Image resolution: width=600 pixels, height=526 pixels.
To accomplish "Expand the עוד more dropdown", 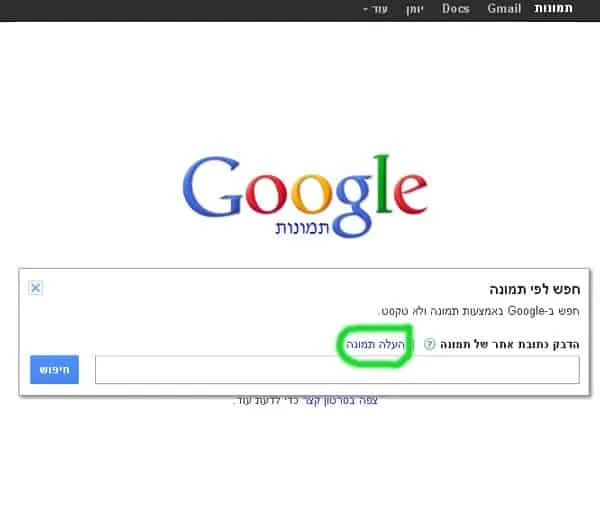I will (x=375, y=9).
